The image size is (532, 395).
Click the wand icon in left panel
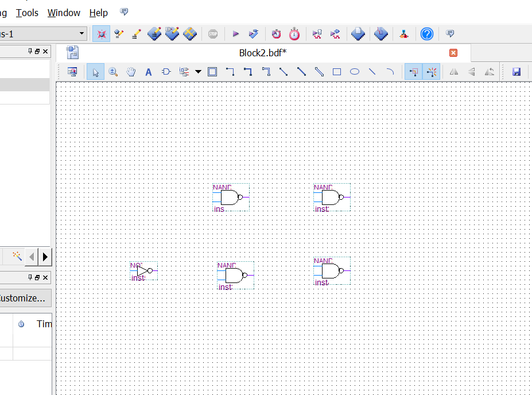(x=17, y=256)
